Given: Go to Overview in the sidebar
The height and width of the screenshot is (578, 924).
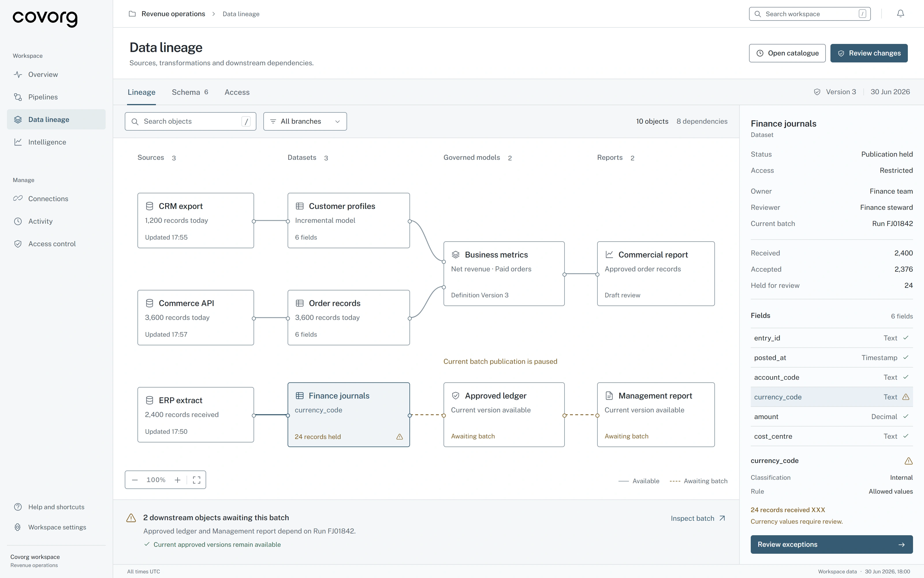Looking at the screenshot, I should click(56, 74).
